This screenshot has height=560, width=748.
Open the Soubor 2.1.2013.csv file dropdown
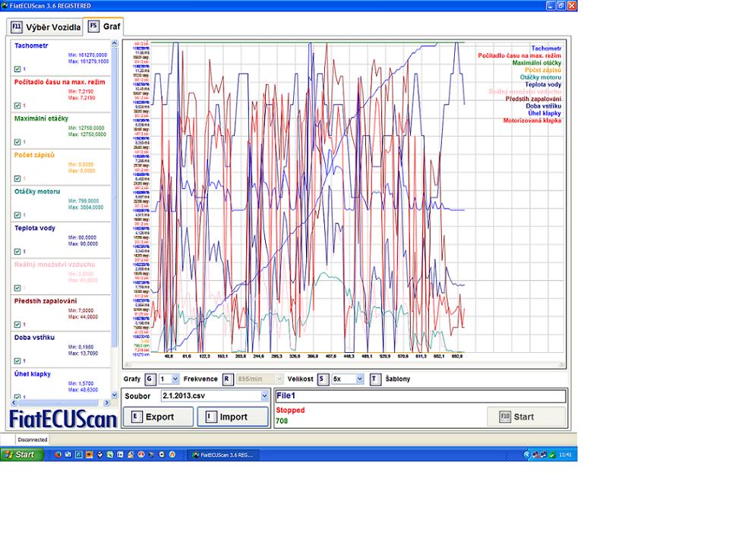(x=264, y=396)
